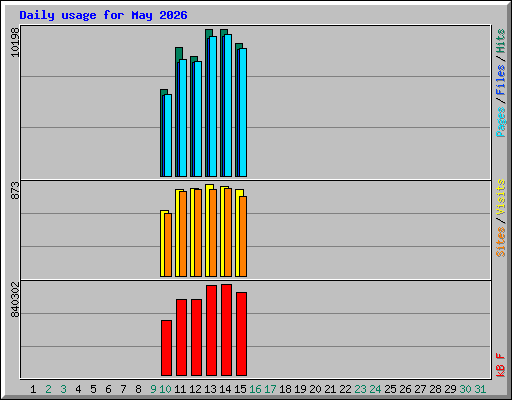This screenshot has width=512, height=400.
Task: Click green day label 31 on the x-axis
Action: click(x=480, y=389)
